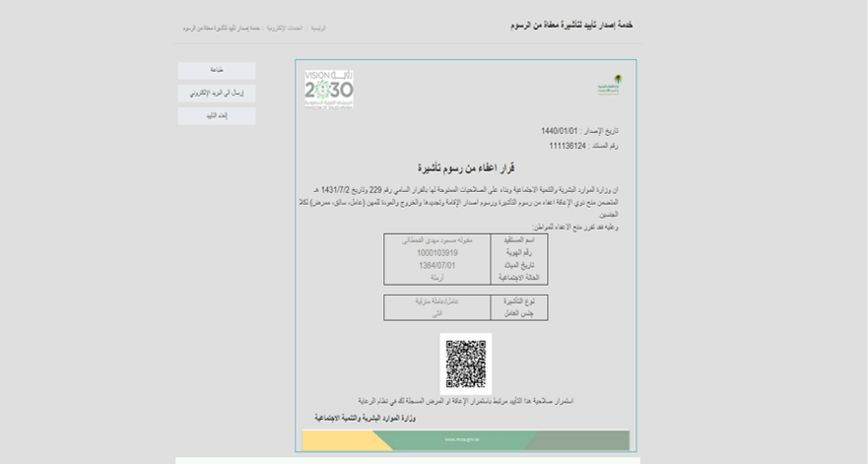Click ID number value 1000103919
Screen dimensions: 868x464
[437, 253]
